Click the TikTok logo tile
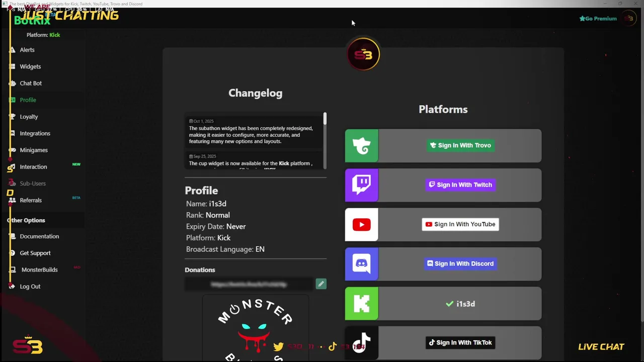The height and width of the screenshot is (362, 644). pyautogui.click(x=361, y=343)
